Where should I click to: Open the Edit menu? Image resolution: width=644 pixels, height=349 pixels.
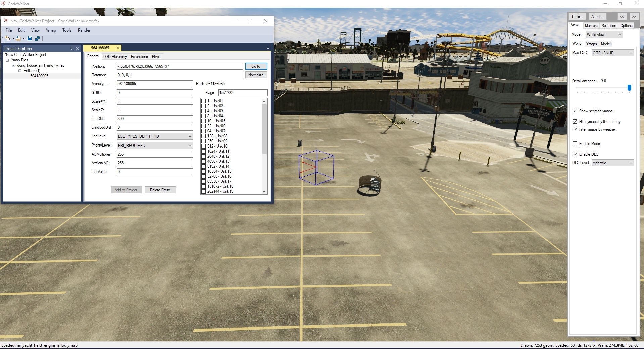pyautogui.click(x=21, y=30)
